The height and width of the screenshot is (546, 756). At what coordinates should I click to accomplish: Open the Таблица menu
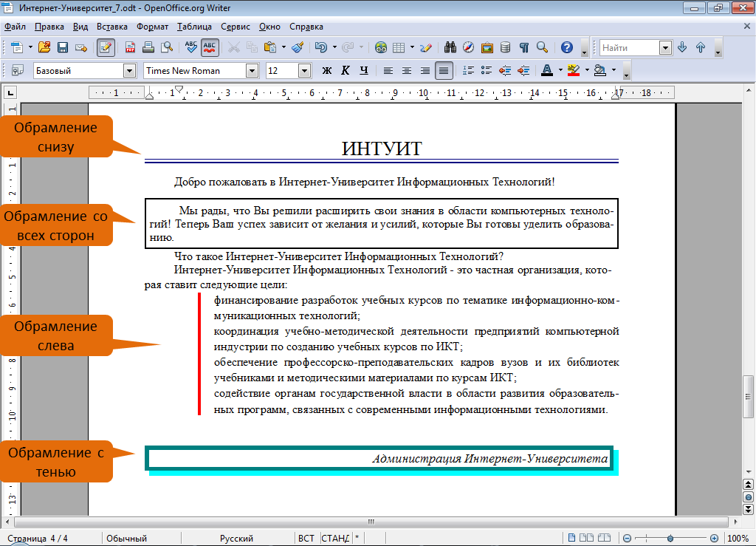[x=194, y=27]
